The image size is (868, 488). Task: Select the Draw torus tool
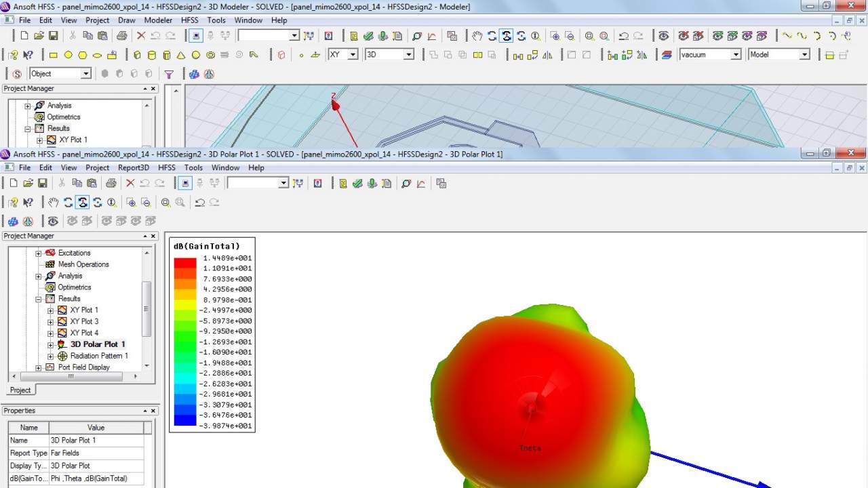[x=210, y=55]
